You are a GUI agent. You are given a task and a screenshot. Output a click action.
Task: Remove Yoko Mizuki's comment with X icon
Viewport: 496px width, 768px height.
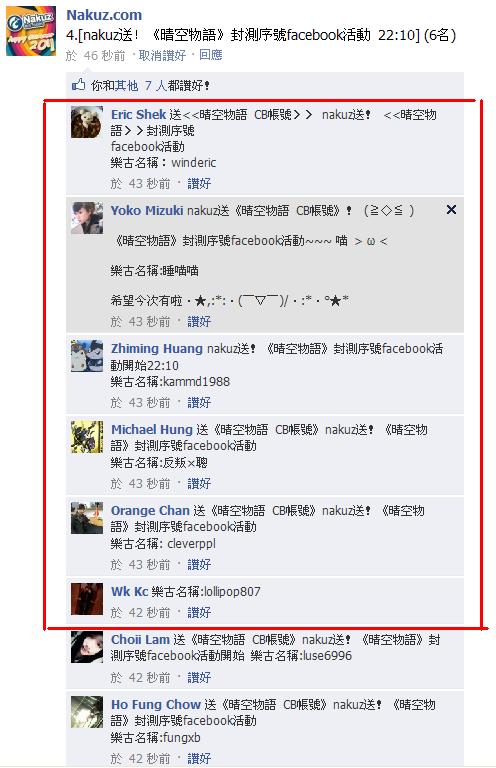click(x=451, y=210)
